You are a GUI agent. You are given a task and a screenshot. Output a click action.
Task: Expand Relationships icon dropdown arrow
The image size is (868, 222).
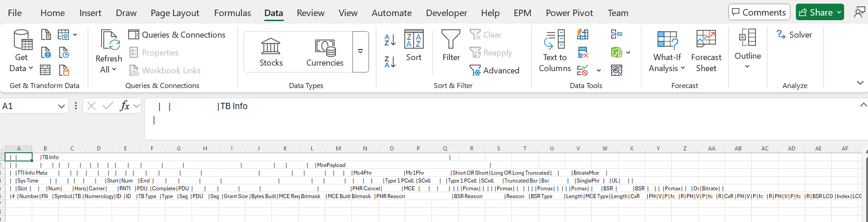pyautogui.click(x=628, y=52)
